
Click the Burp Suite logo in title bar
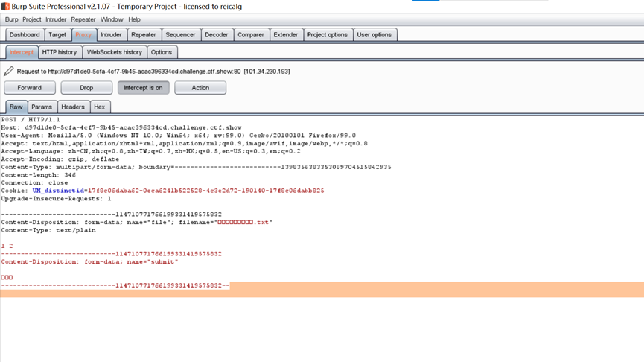pyautogui.click(x=5, y=6)
